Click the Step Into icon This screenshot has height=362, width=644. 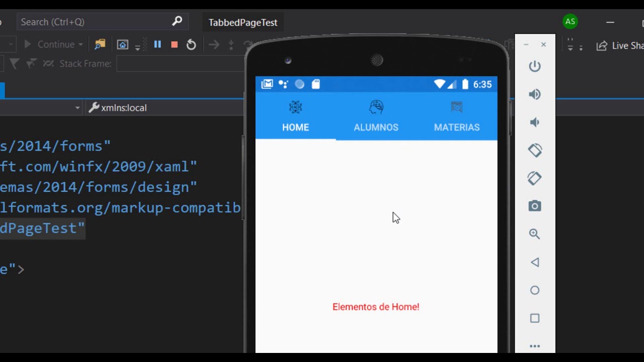coord(231,45)
